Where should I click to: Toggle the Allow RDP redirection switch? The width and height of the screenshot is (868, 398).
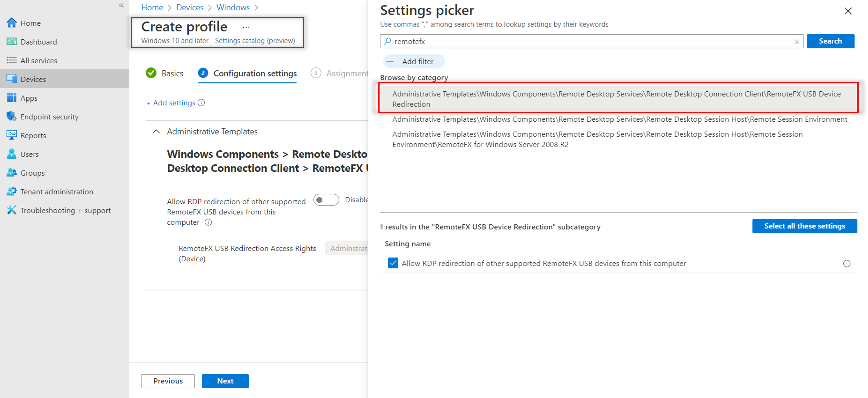pyautogui.click(x=326, y=200)
